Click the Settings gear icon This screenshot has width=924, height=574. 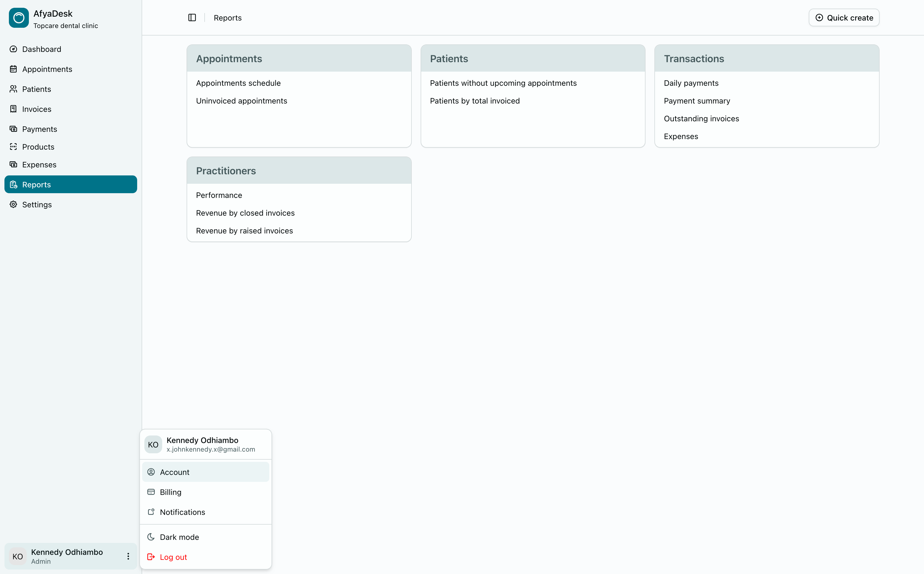click(x=13, y=204)
